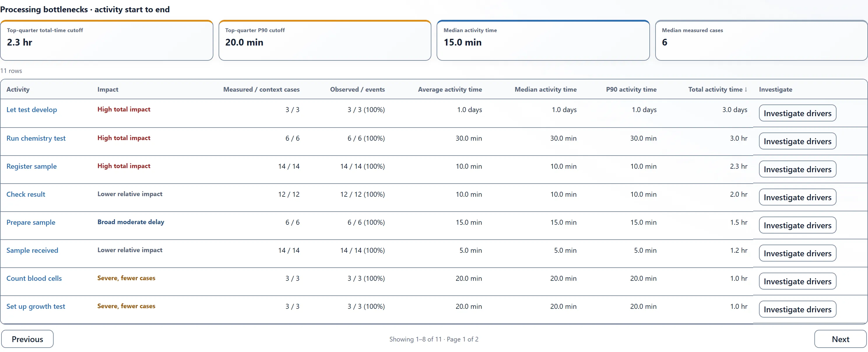Open the Prepare sample activity link
The image size is (868, 352).
[31, 222]
